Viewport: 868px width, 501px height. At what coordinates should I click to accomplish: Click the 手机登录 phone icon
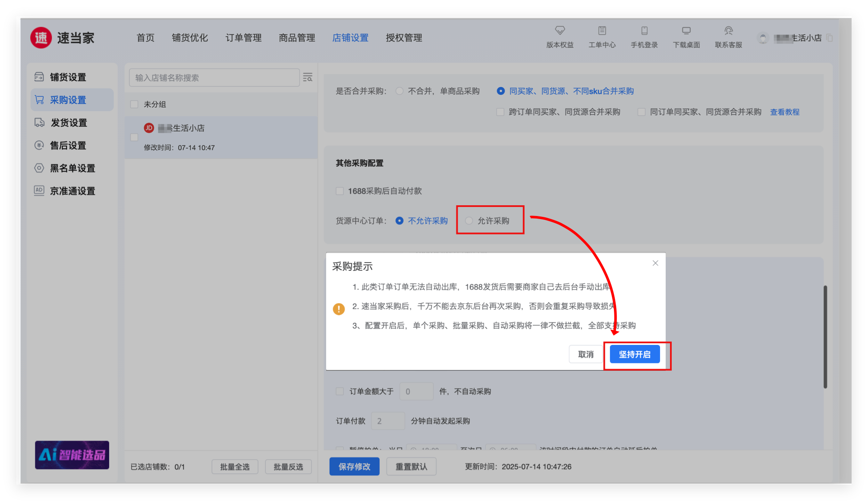[x=644, y=31]
